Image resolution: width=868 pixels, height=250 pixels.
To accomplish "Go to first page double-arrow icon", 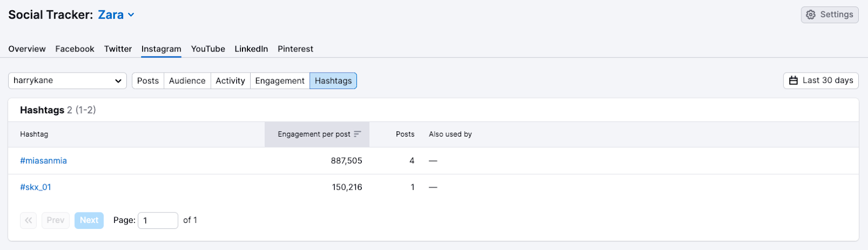I will (28, 220).
